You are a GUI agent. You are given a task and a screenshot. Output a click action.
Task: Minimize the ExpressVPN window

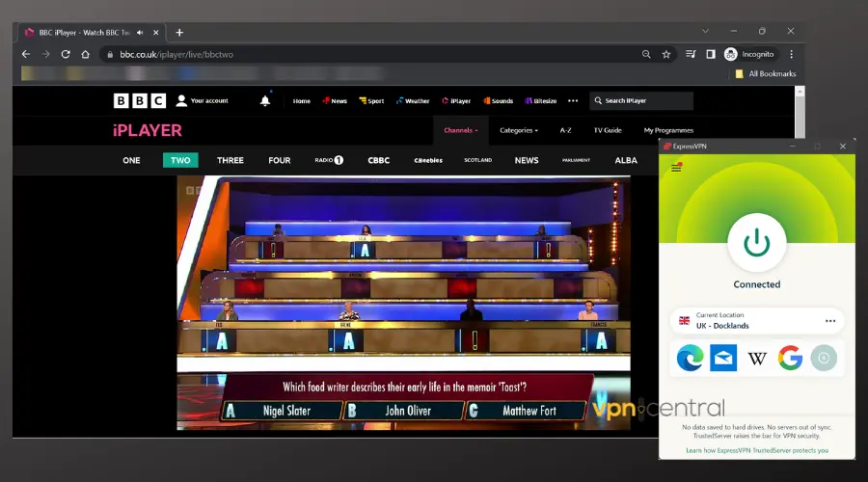click(x=793, y=147)
